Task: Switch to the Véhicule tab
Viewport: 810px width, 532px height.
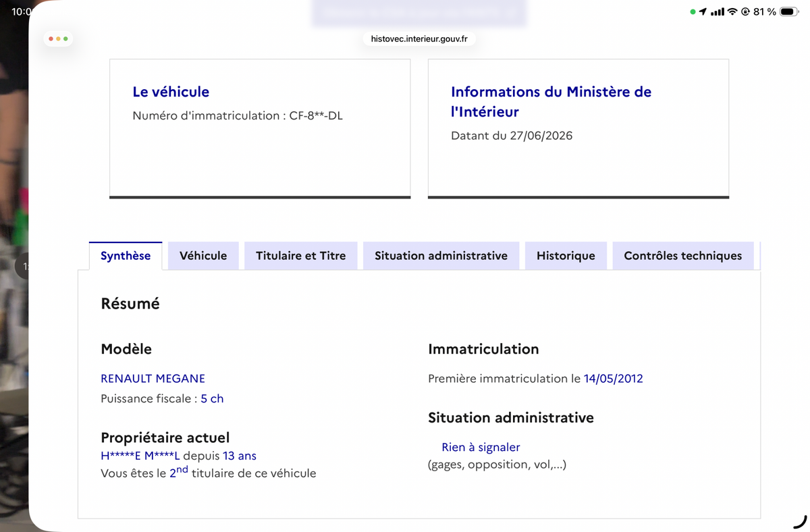Action: pos(203,256)
